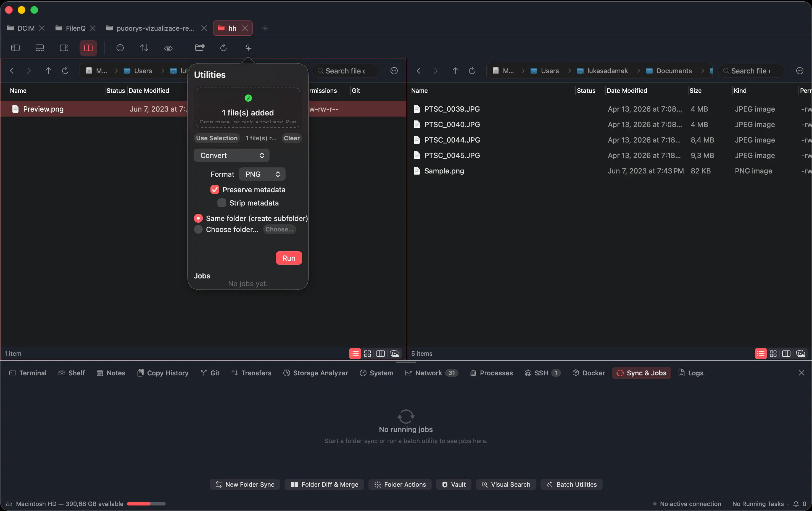812x511 pixels.
Task: Click lukasadamek in right pane breadcrumb
Action: pyautogui.click(x=602, y=71)
